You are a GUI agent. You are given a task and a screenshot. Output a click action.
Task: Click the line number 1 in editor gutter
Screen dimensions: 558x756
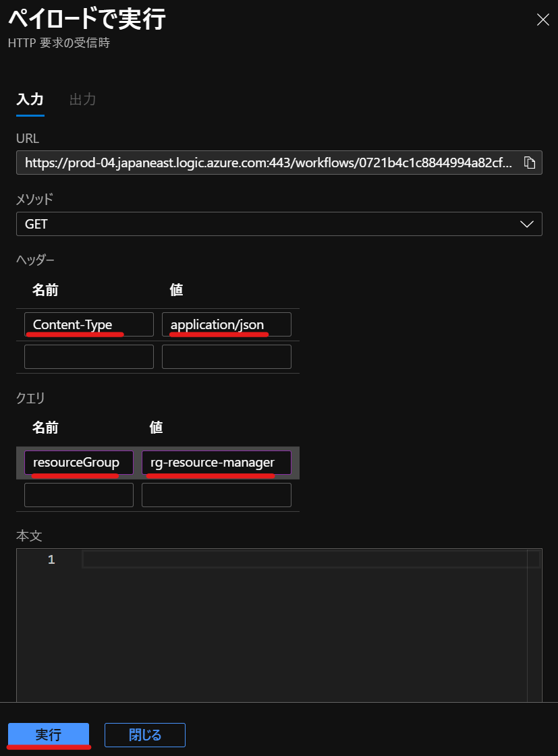point(51,559)
